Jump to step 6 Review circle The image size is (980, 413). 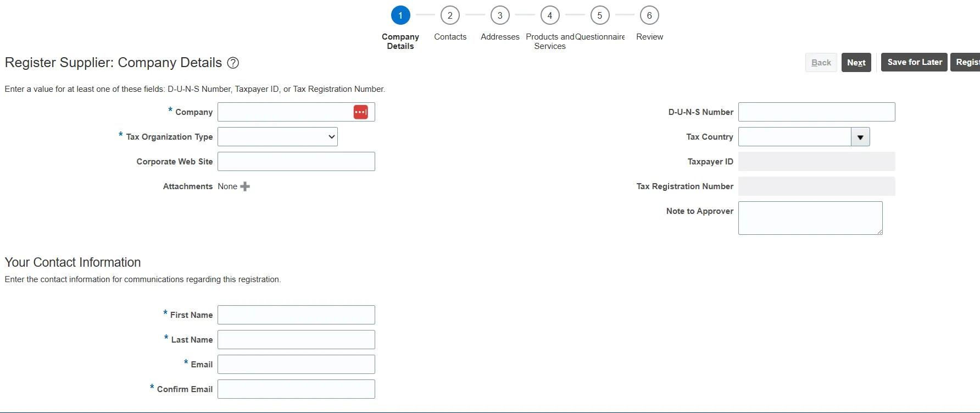(x=649, y=15)
